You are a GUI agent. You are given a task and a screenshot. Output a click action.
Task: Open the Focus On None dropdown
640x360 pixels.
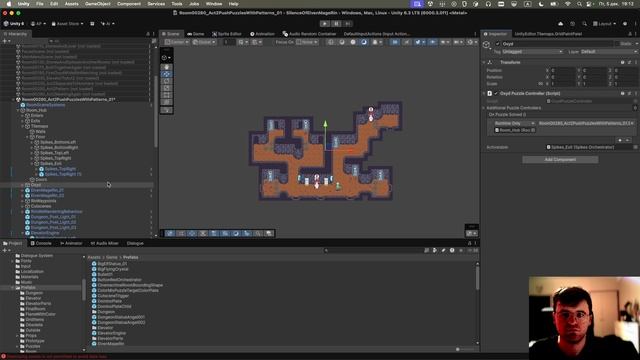click(x=307, y=42)
